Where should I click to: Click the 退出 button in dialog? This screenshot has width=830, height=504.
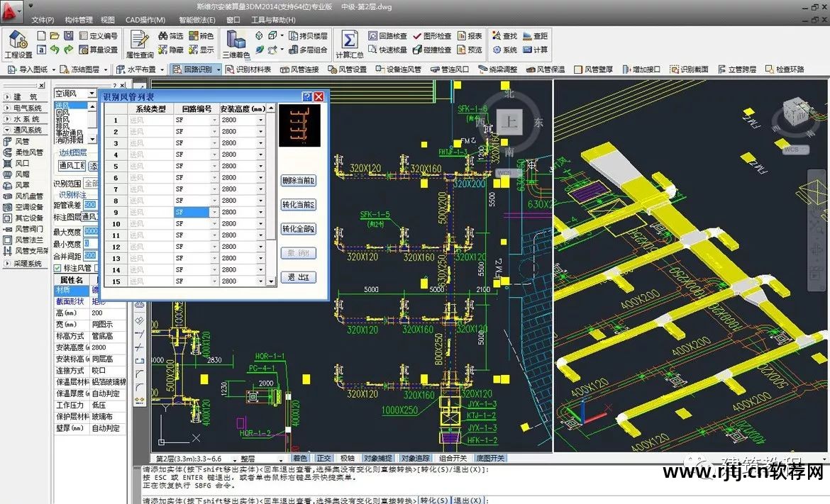[x=298, y=277]
